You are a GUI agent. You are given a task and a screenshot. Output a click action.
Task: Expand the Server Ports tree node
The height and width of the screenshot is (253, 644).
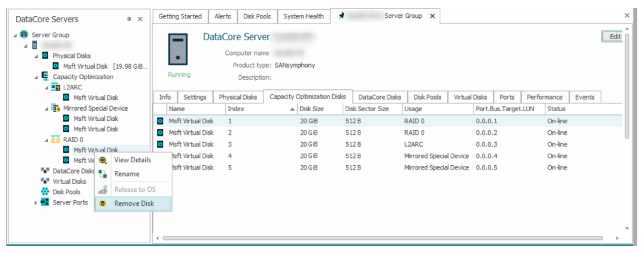point(35,203)
